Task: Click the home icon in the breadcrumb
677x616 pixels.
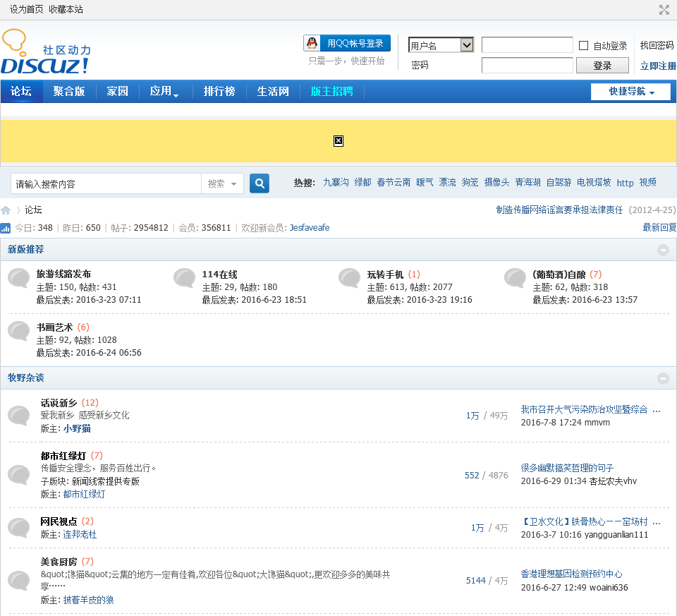Action: (x=6, y=210)
